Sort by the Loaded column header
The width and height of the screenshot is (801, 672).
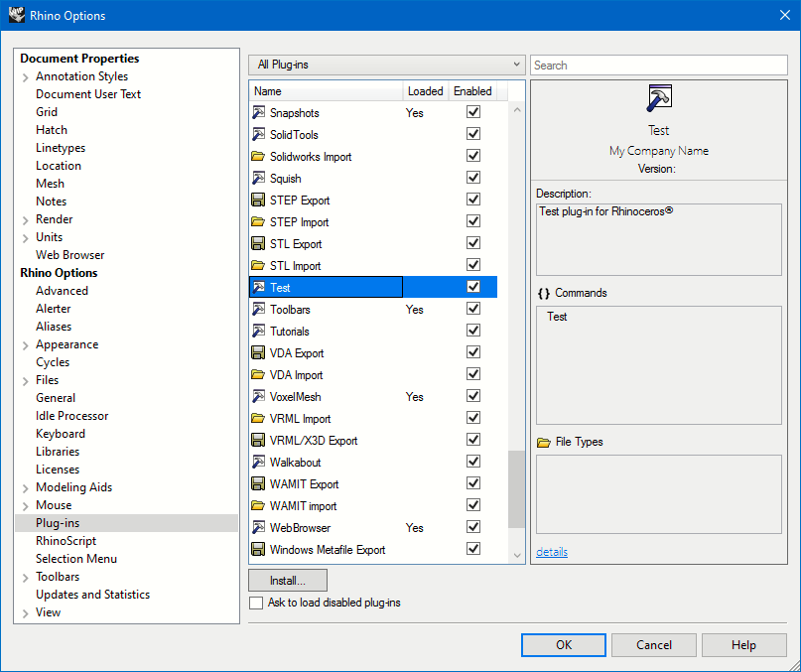(x=426, y=91)
